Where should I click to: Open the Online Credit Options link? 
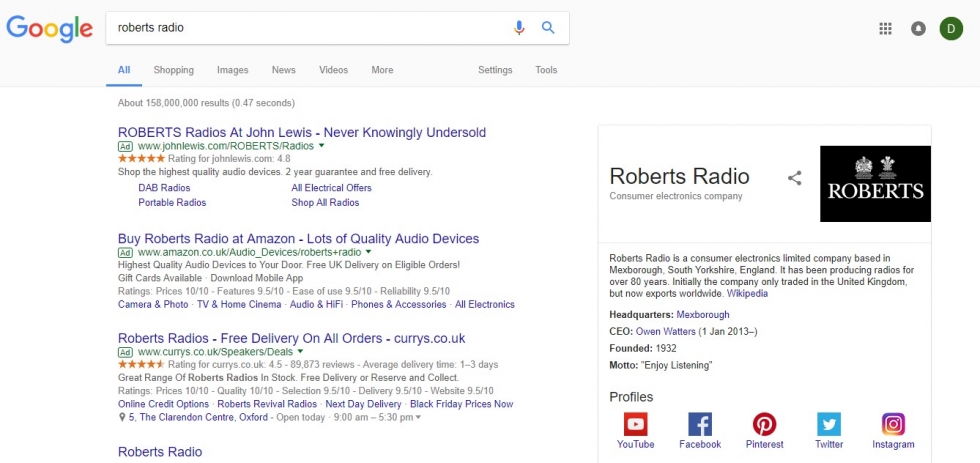(163, 404)
